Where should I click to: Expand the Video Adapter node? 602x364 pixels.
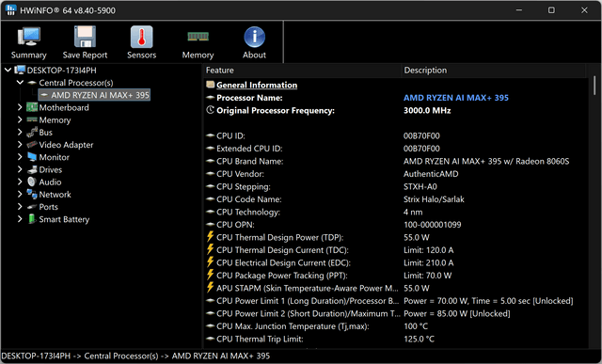20,145
